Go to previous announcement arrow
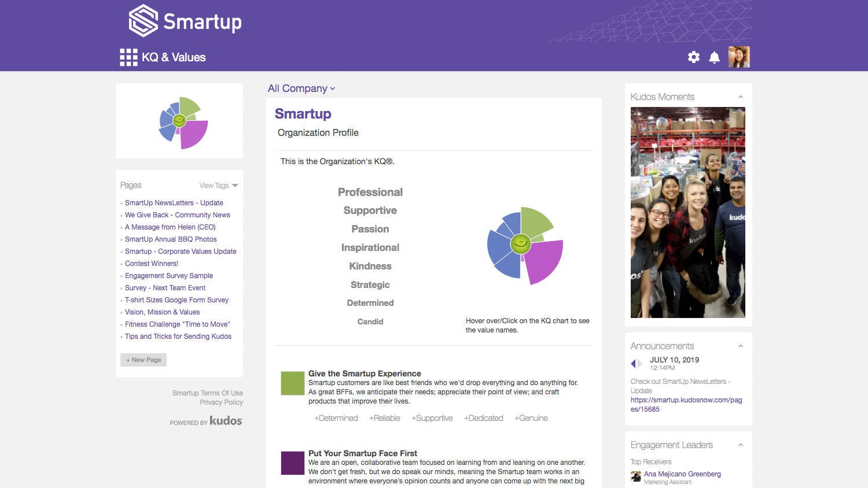This screenshot has width=868, height=488. [633, 364]
